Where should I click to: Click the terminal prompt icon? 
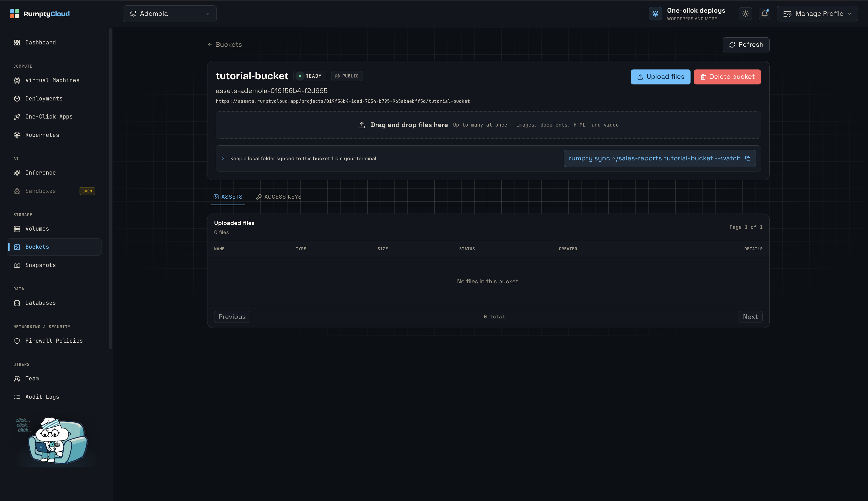coord(224,158)
